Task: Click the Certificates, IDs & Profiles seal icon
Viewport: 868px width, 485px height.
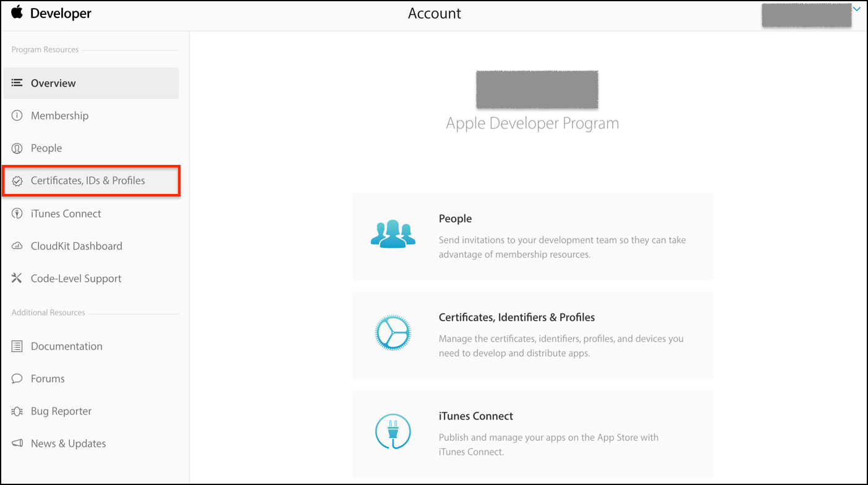Action: (x=17, y=180)
